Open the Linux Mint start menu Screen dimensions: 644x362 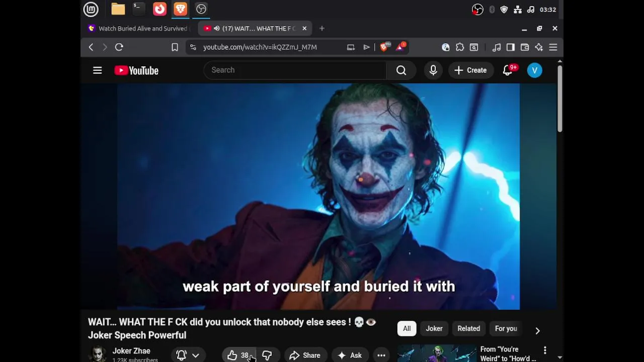[x=91, y=9]
